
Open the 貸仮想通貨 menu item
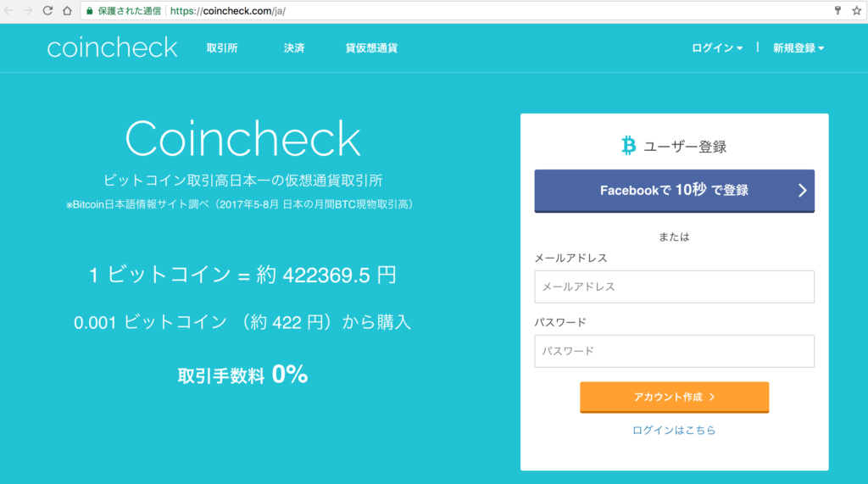[371, 48]
